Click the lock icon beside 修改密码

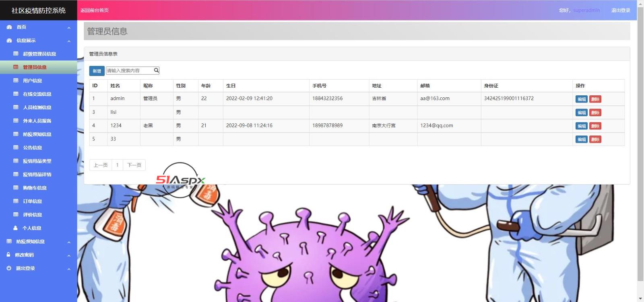click(x=8, y=255)
